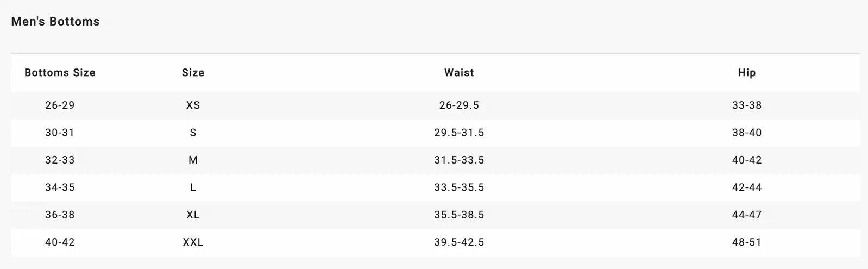Click the 29.5-31.5 waist value
868x269 pixels.
point(459,133)
